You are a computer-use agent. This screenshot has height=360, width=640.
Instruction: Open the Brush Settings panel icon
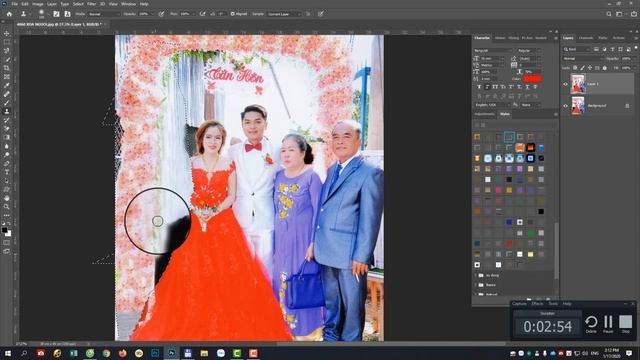click(56, 14)
